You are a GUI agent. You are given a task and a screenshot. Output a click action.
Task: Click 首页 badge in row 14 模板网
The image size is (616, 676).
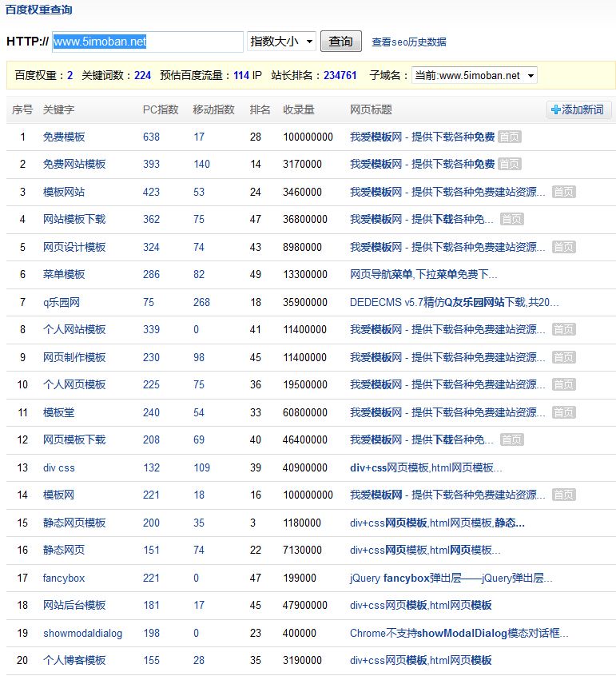click(x=563, y=495)
